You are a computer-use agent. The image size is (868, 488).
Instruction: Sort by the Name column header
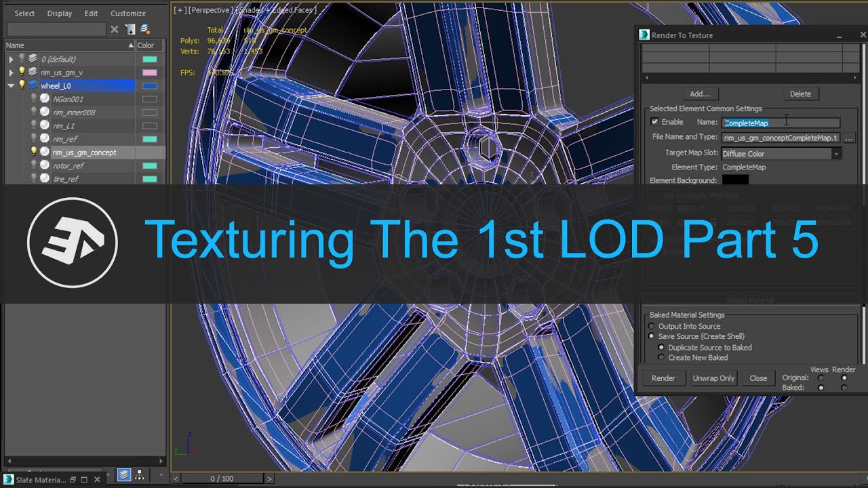(70, 45)
